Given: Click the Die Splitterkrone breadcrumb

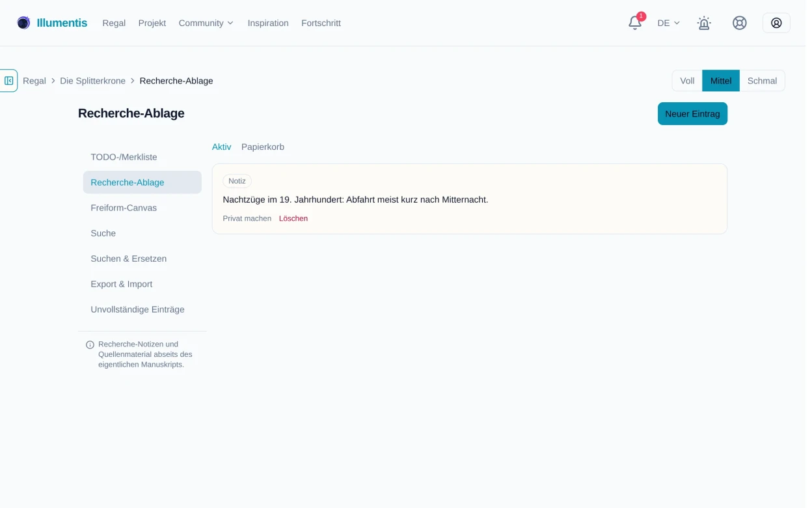Looking at the screenshot, I should (94, 81).
